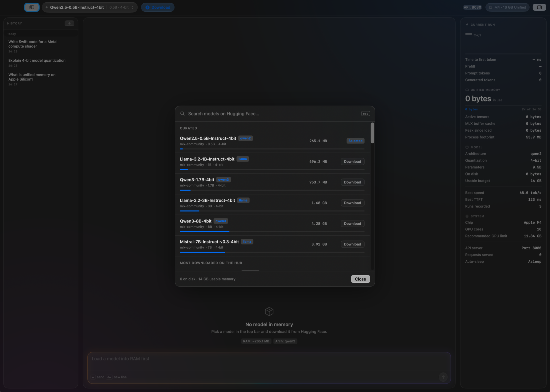Screen dimensions: 550x392
Task: Download Qwen3-8B-4bit model
Action: coord(352,223)
